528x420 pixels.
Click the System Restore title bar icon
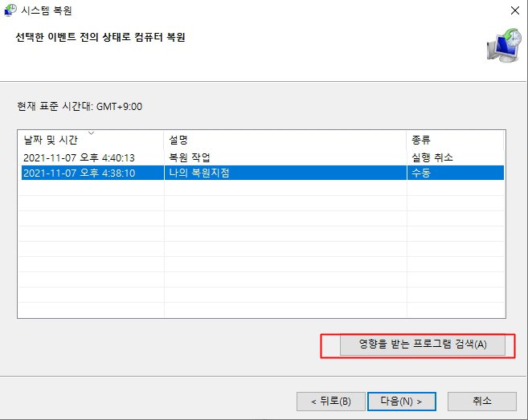10,10
